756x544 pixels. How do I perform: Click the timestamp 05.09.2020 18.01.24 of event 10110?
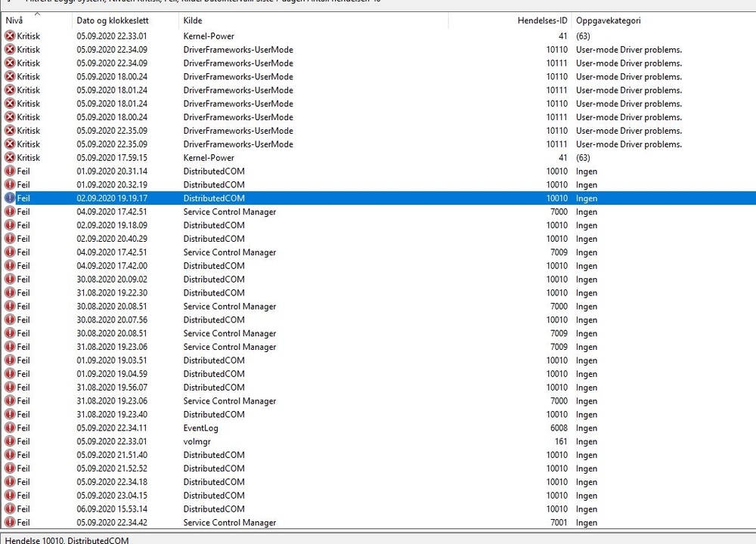point(112,103)
